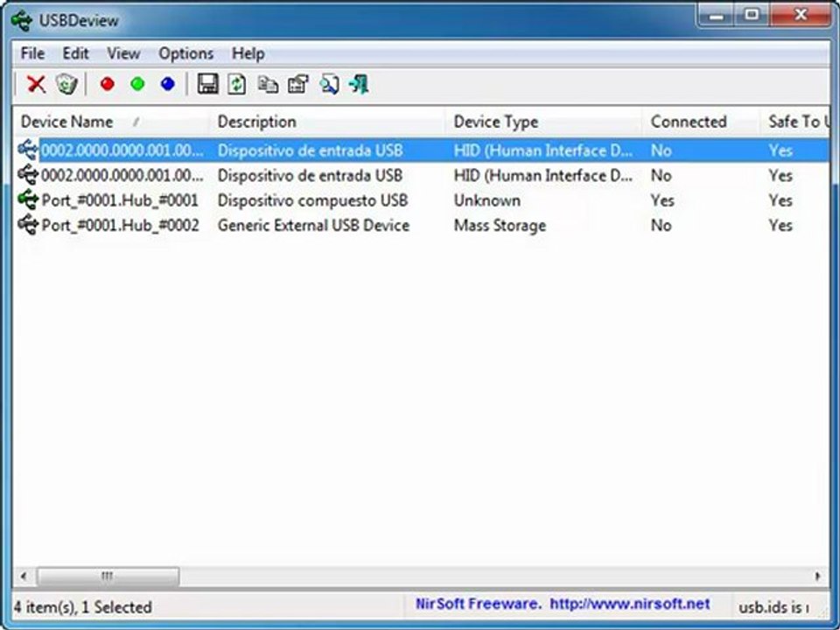Click USB icon of Port_#0001.Hub_#0002 row
Screen dimensions: 840x630
(28, 225)
